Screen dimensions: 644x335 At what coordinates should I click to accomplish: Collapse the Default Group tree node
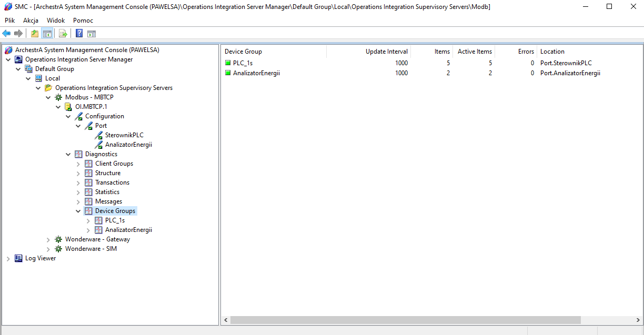coord(18,69)
